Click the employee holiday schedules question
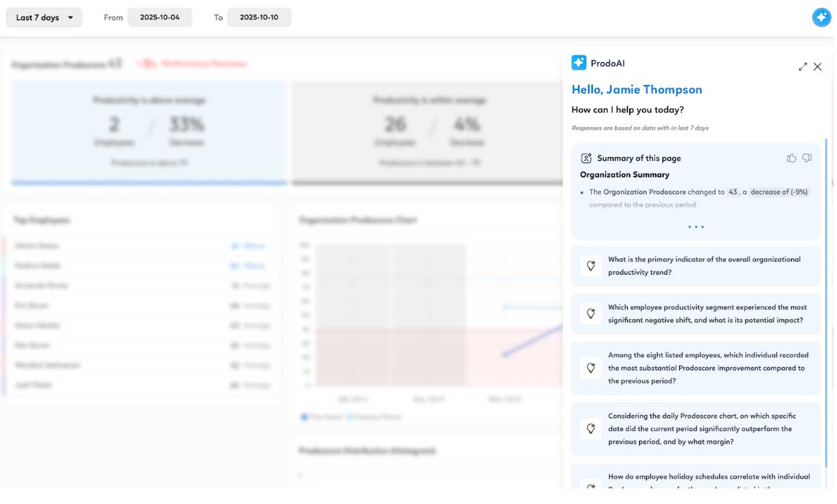The height and width of the screenshot is (504, 837). pyautogui.click(x=709, y=477)
